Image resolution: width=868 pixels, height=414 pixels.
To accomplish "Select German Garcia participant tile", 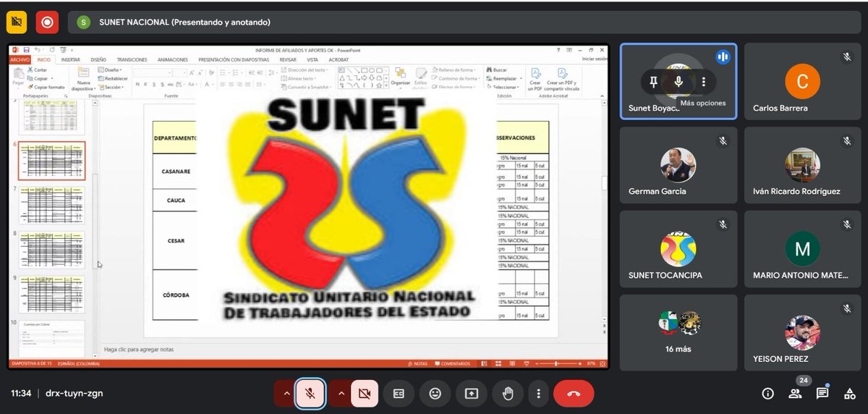I will coord(678,165).
